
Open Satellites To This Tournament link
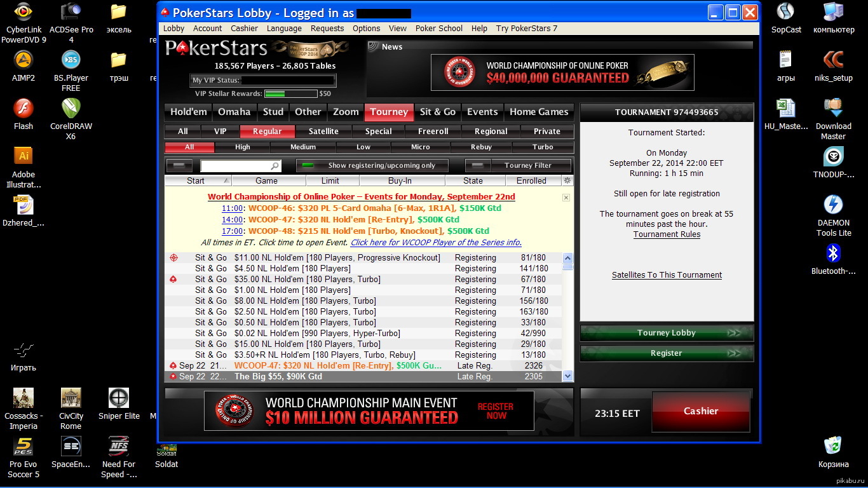(667, 275)
